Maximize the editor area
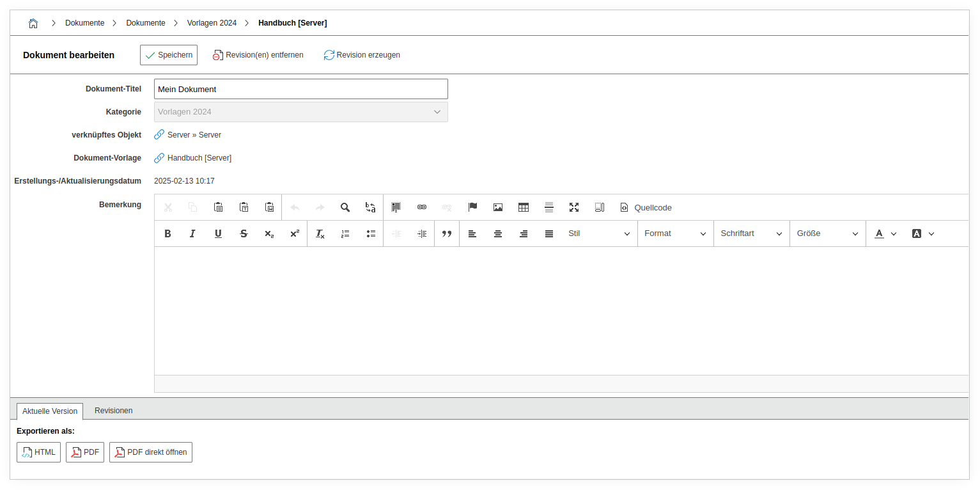The image size is (980, 490). click(x=574, y=207)
